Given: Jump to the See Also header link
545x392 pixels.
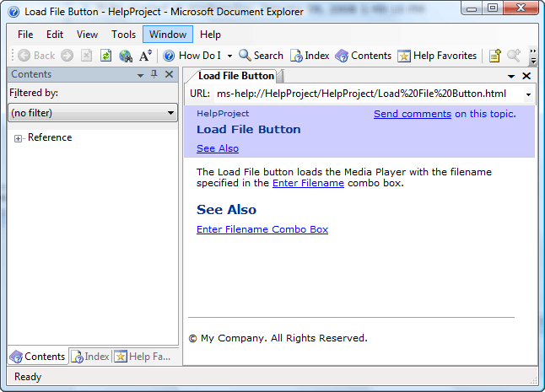Looking at the screenshot, I should 218,148.
